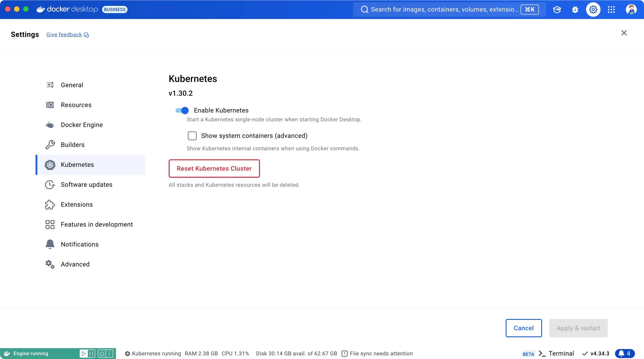This screenshot has height=359, width=644.
Task: Click the ⌘K shortcut badge
Action: coord(529,10)
